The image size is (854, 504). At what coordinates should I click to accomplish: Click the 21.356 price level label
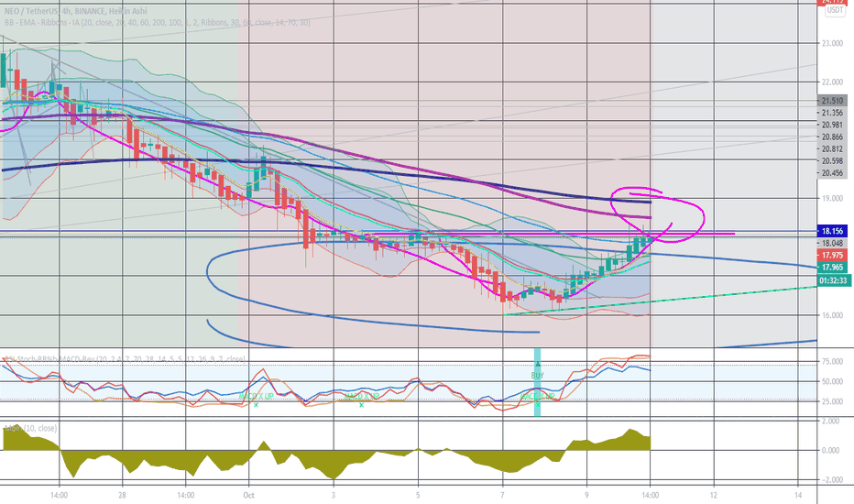(832, 113)
